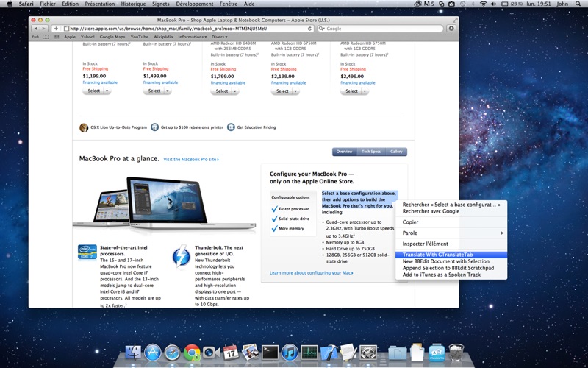The width and height of the screenshot is (588, 368).
Task: Expand the Informations bookmarks folder
Action: (193, 37)
